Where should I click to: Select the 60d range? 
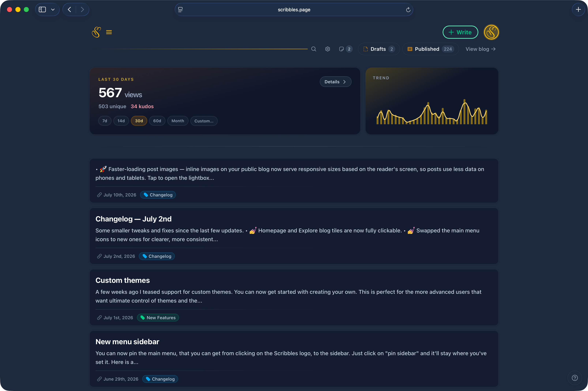click(x=157, y=121)
